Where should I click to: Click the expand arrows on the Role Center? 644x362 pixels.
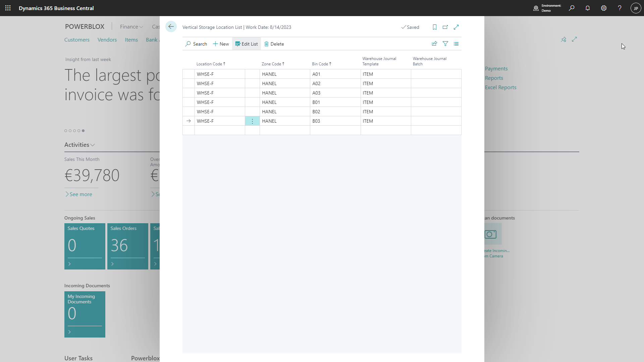[x=575, y=39]
